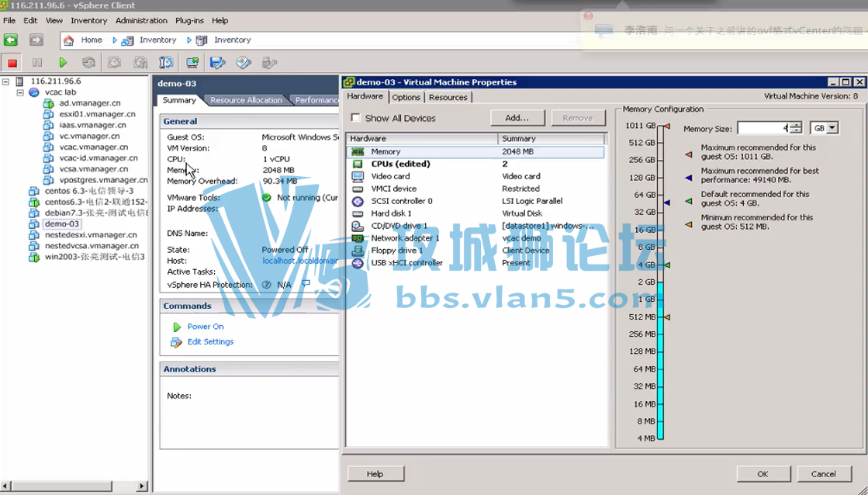The image size is (868, 495).
Task: Open the Edit menu
Action: click(30, 20)
